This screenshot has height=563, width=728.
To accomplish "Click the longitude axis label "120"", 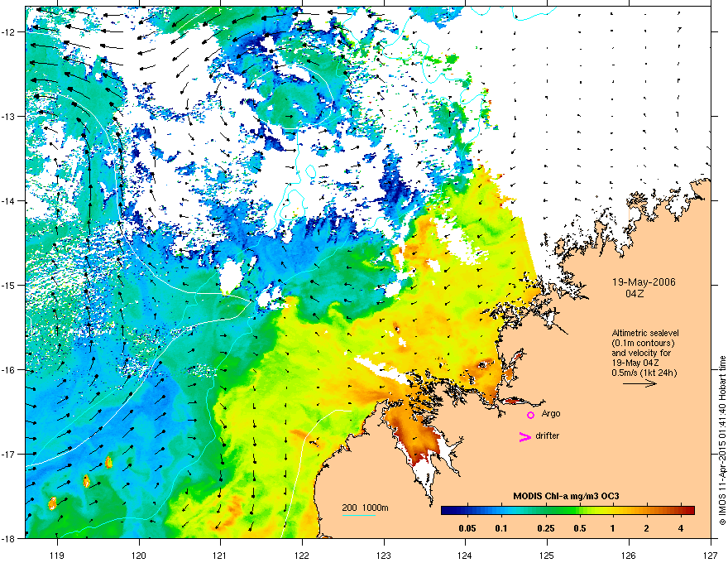I will (x=139, y=555).
